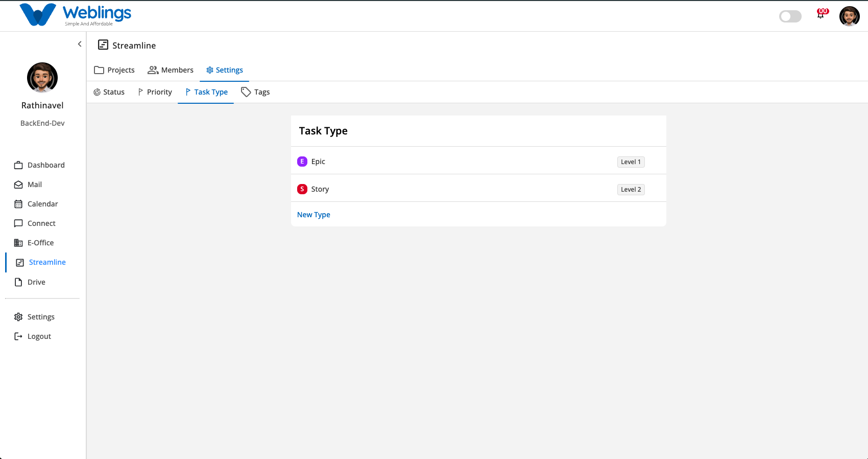Open the Tags sub-tab
Image resolution: width=868 pixels, height=459 pixels.
click(255, 92)
